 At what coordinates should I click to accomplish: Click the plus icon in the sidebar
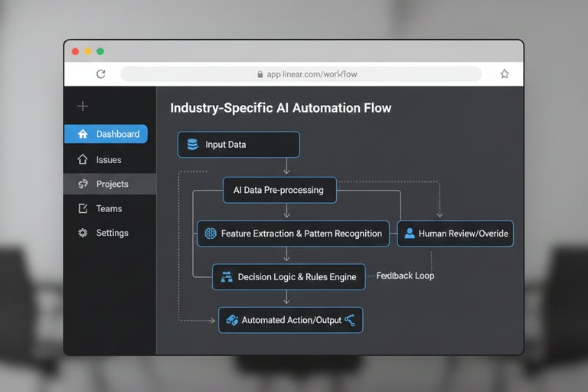pyautogui.click(x=83, y=106)
